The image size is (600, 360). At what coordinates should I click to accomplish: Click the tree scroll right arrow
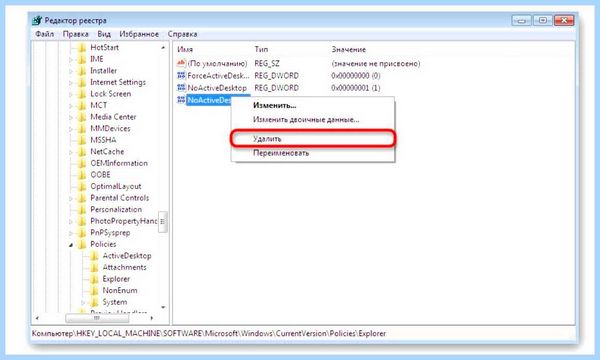pyautogui.click(x=152, y=318)
